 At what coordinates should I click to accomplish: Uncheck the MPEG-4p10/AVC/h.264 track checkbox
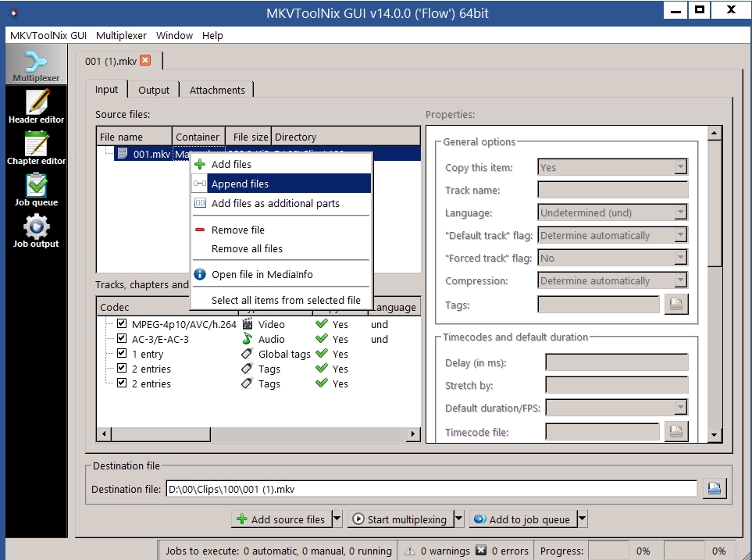tap(122, 323)
